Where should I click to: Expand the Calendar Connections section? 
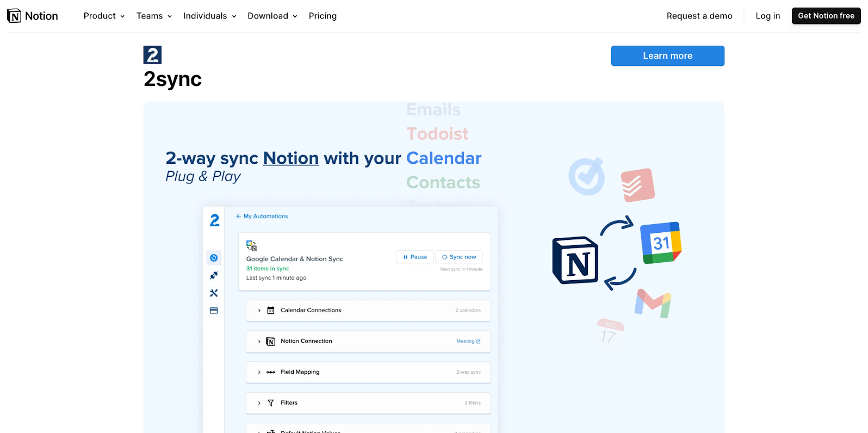click(x=259, y=311)
